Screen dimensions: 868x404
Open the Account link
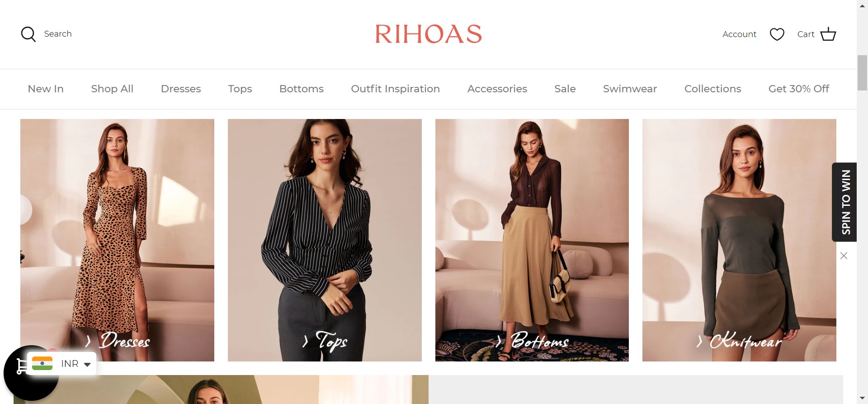coord(739,34)
